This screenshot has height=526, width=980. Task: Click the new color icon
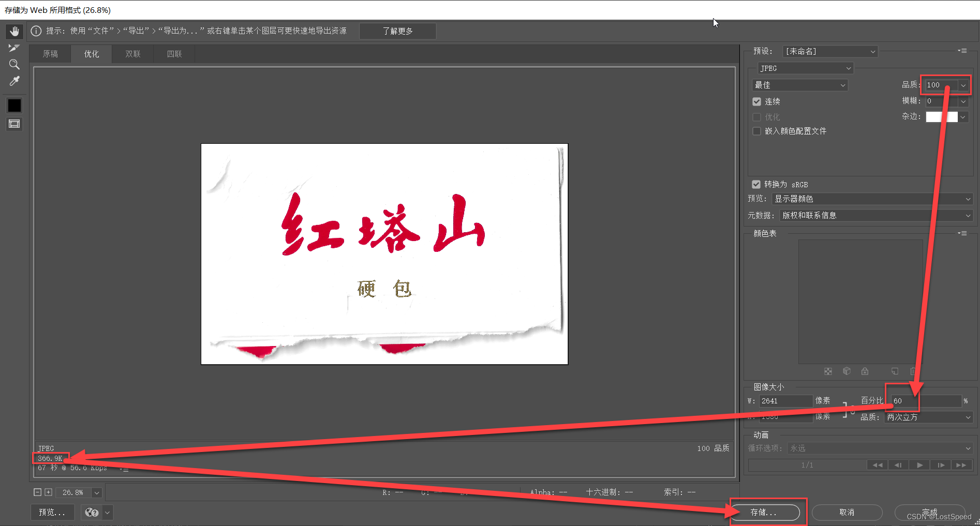[x=895, y=371]
